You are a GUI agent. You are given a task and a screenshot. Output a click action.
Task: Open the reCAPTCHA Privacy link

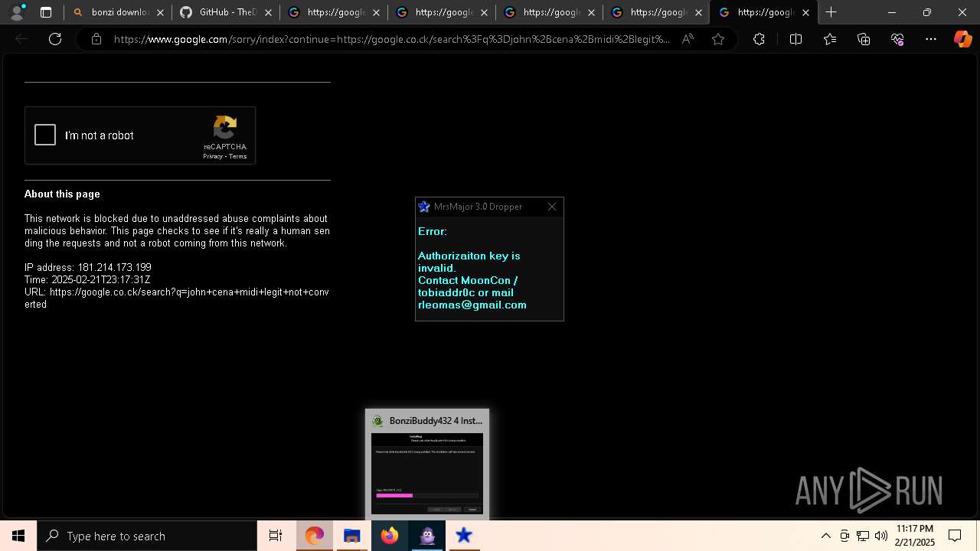click(213, 156)
